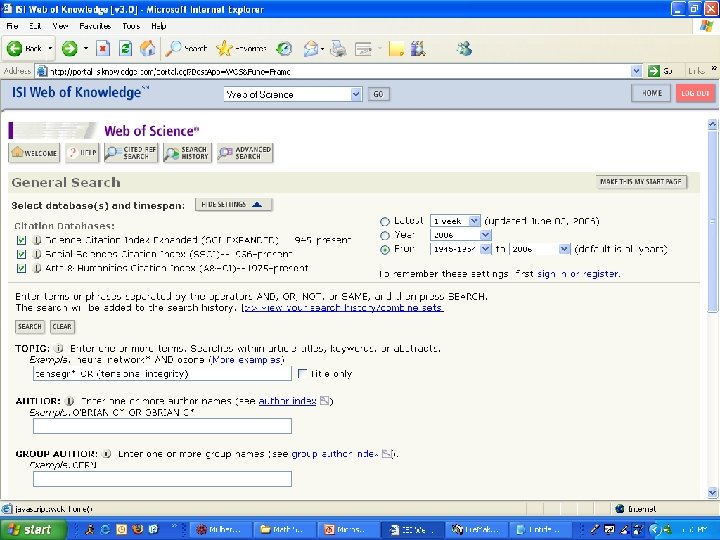Open the Help menu
720x540 pixels.
point(158,26)
